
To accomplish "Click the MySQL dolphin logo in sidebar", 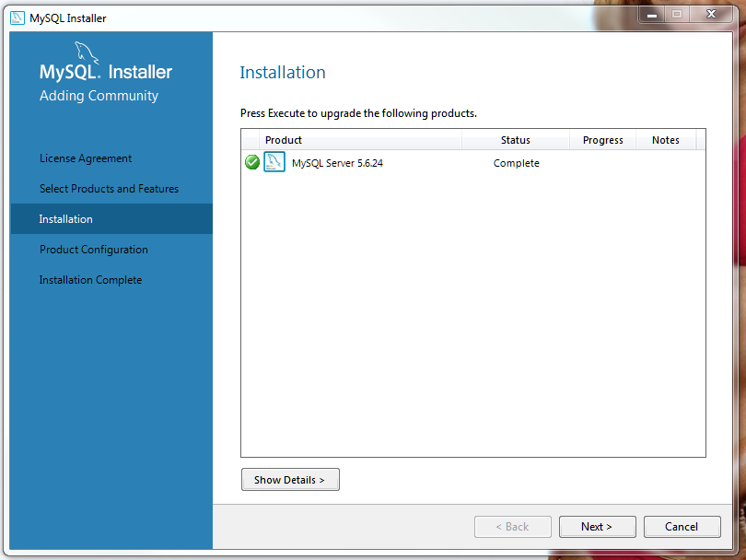I will pos(87,52).
